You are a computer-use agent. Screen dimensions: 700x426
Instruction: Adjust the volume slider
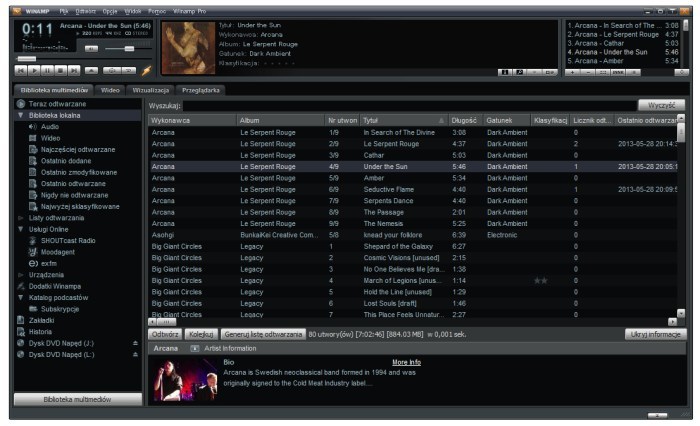[x=129, y=49]
